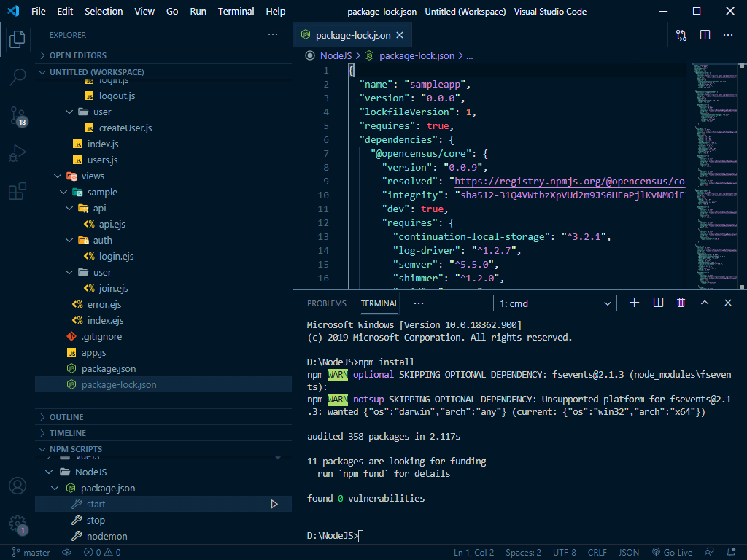The width and height of the screenshot is (747, 560).
Task: Expand the Outline section
Action: tap(163, 416)
